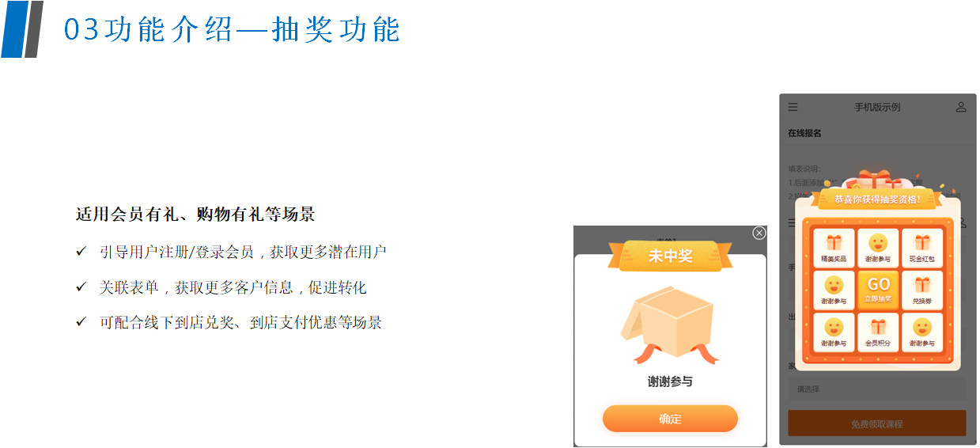Start the lottery with GO 立即抽奖
Image resolution: width=980 pixels, height=448 pixels.
(x=878, y=290)
